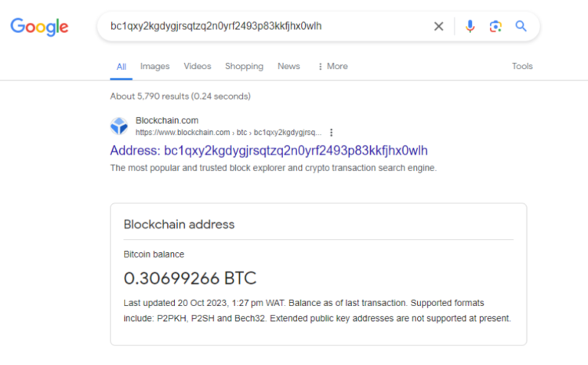This screenshot has height=365, width=588.
Task: Clear the search box with X icon
Action: click(439, 26)
